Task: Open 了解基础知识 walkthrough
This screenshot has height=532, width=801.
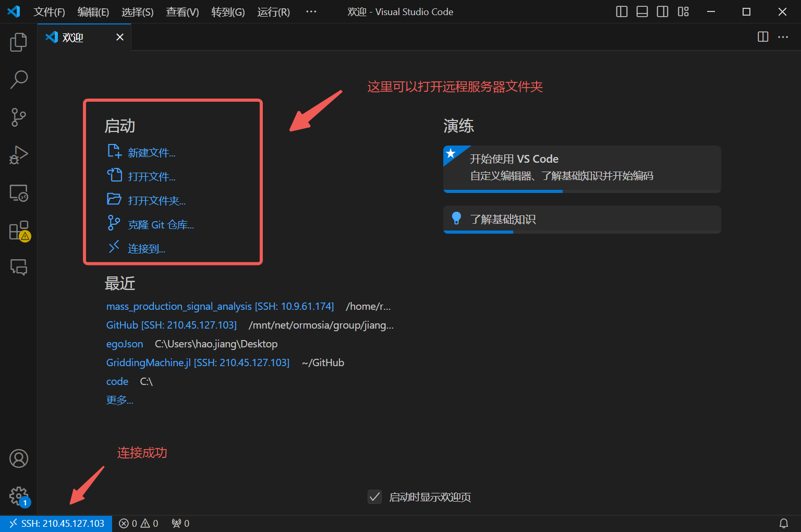Action: pyautogui.click(x=582, y=219)
